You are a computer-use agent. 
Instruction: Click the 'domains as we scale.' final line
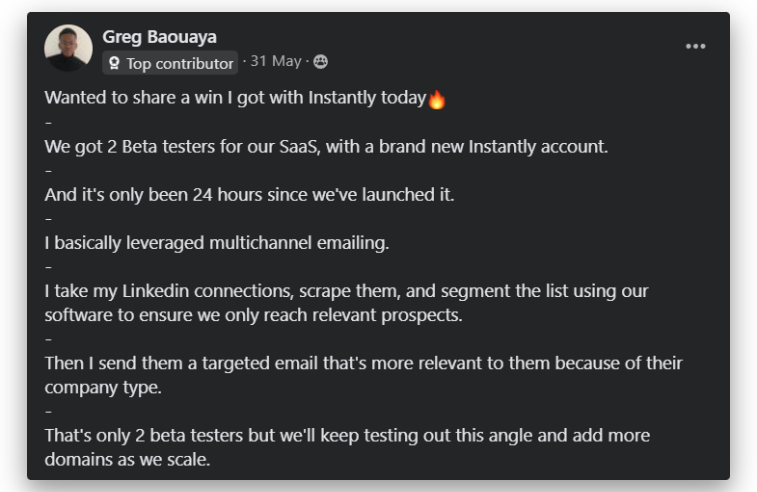click(x=127, y=459)
